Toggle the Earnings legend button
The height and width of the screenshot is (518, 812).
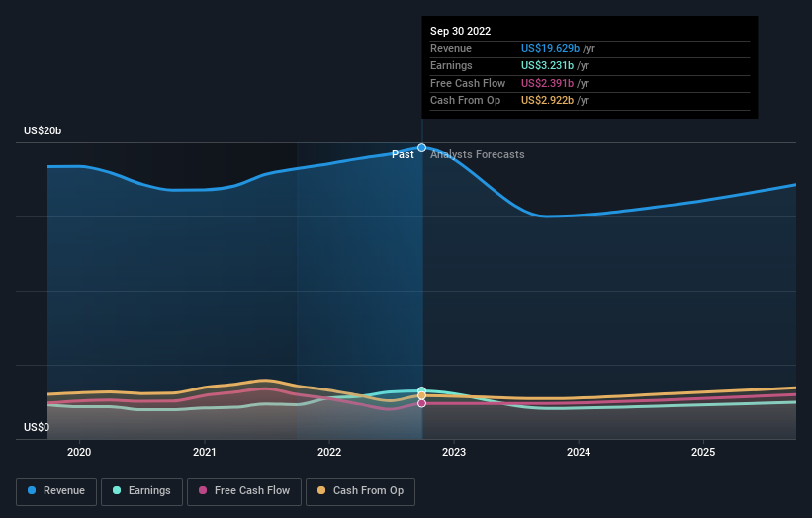point(141,491)
